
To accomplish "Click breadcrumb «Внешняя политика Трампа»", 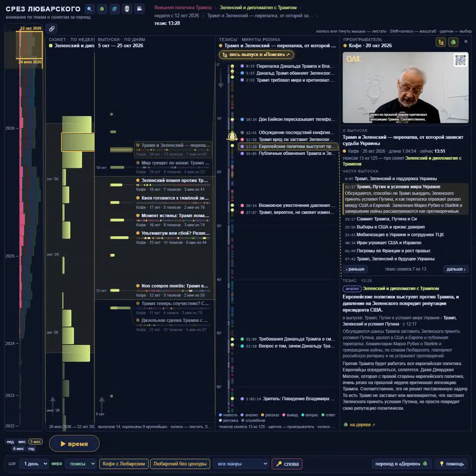I will click(x=183, y=7).
